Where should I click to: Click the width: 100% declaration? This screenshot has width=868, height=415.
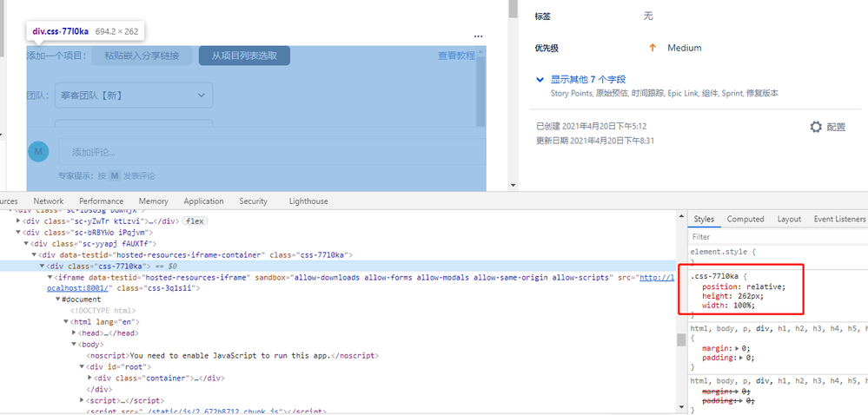pos(728,306)
